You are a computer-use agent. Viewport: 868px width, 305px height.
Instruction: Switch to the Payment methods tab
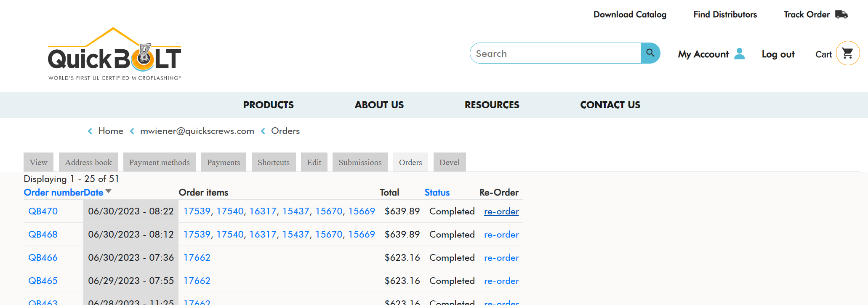point(159,163)
